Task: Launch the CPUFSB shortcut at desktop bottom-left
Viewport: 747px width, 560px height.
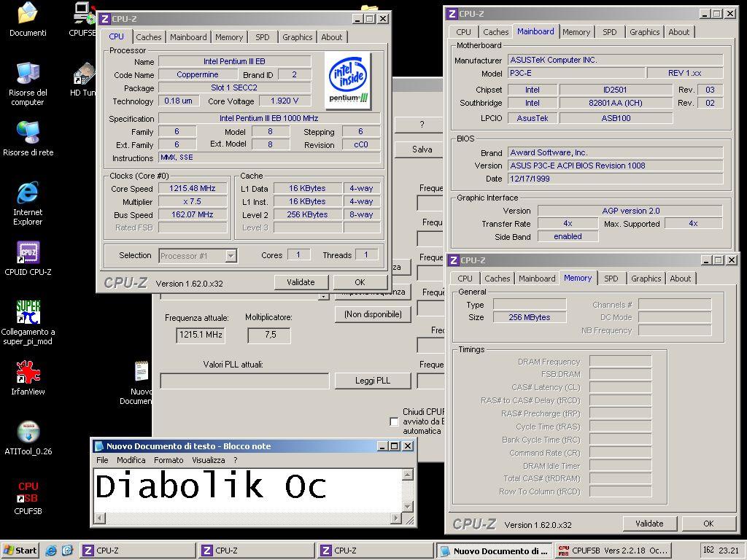Action: tap(28, 498)
